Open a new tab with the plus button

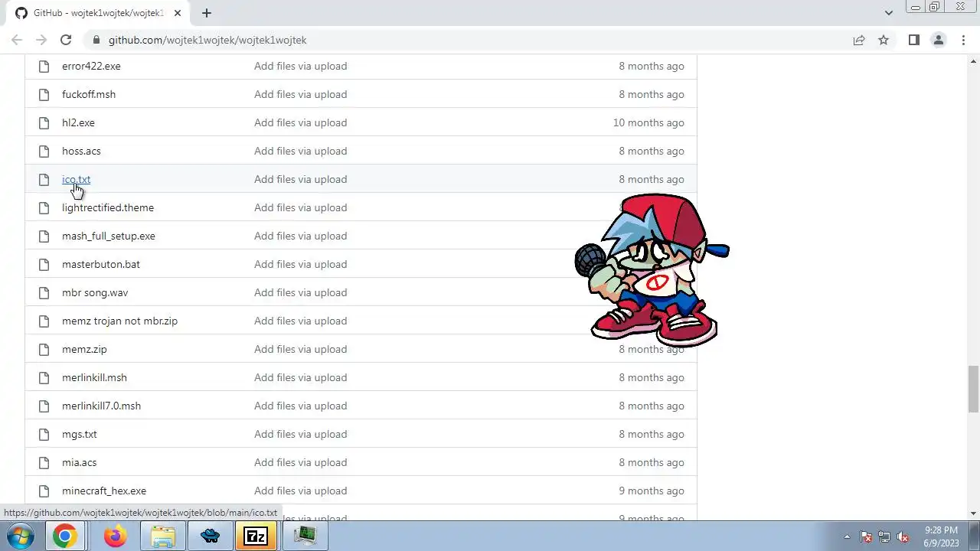coord(207,13)
